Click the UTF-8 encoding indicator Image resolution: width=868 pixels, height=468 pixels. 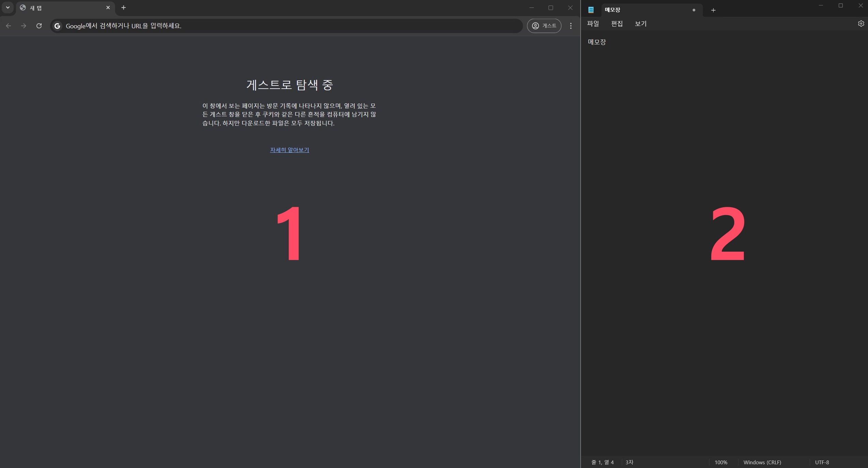[x=822, y=462]
